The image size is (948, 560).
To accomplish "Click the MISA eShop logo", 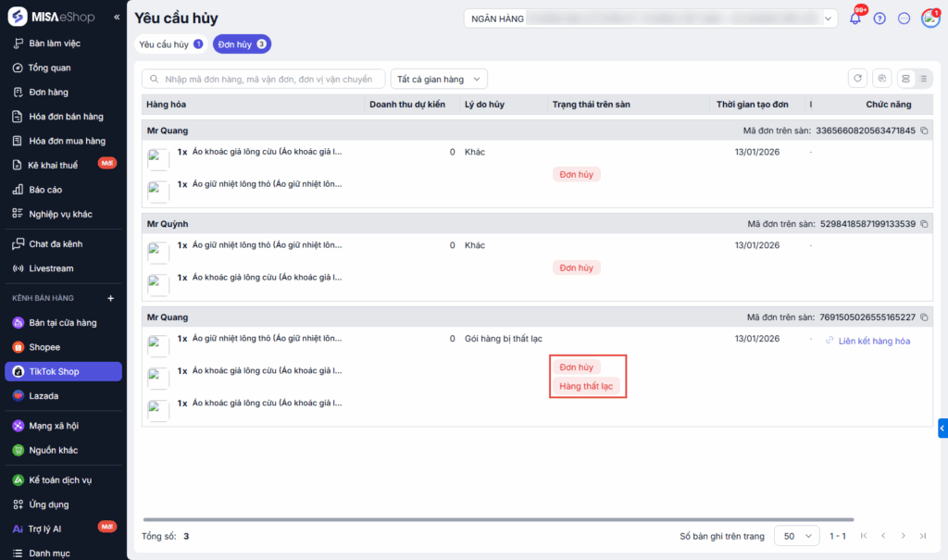I will click(x=52, y=17).
